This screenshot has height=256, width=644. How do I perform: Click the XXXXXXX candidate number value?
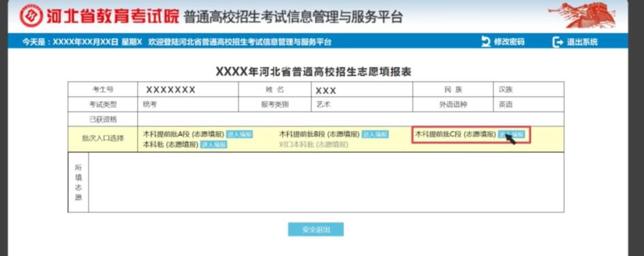click(170, 90)
